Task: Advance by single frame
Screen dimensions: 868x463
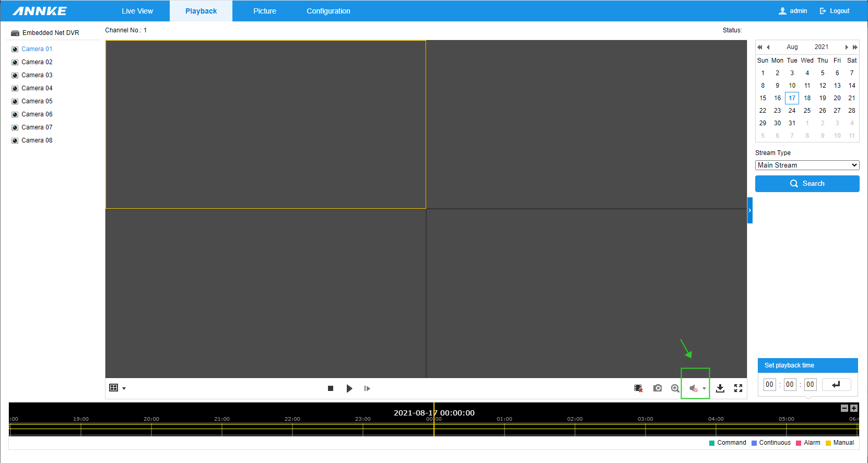Action: 367,388
